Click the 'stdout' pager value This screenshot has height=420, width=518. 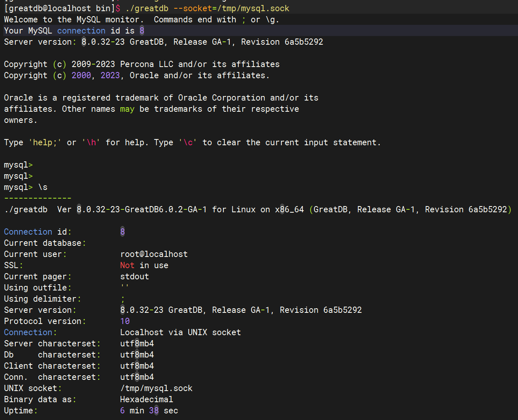[134, 276]
